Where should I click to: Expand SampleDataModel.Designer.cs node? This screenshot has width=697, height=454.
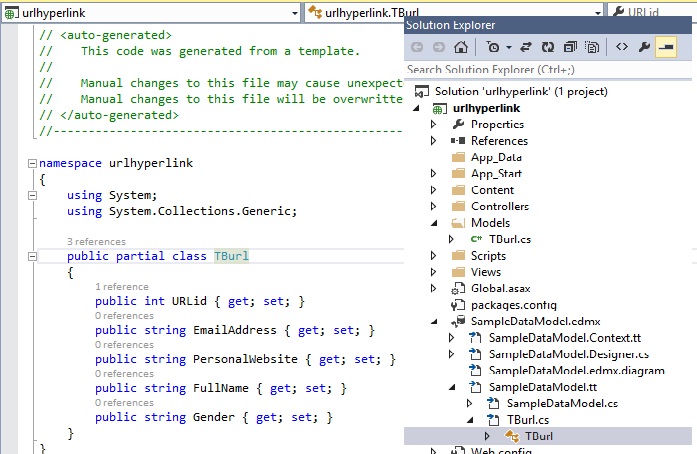451,354
